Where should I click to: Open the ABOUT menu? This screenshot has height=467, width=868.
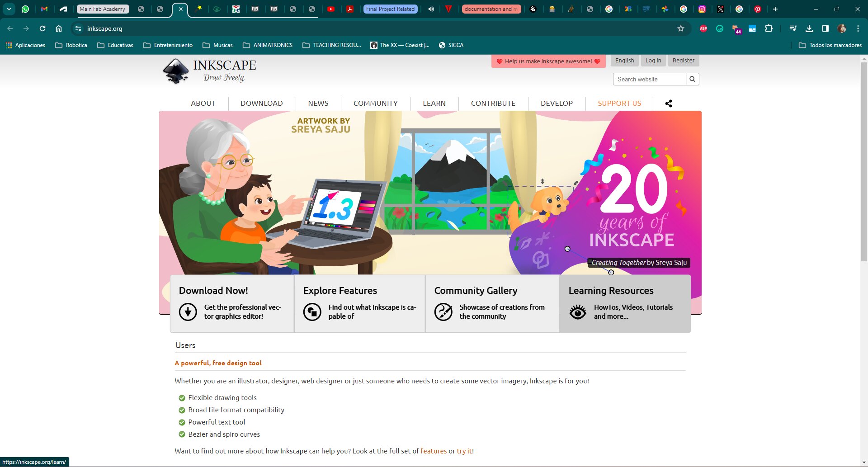point(203,104)
